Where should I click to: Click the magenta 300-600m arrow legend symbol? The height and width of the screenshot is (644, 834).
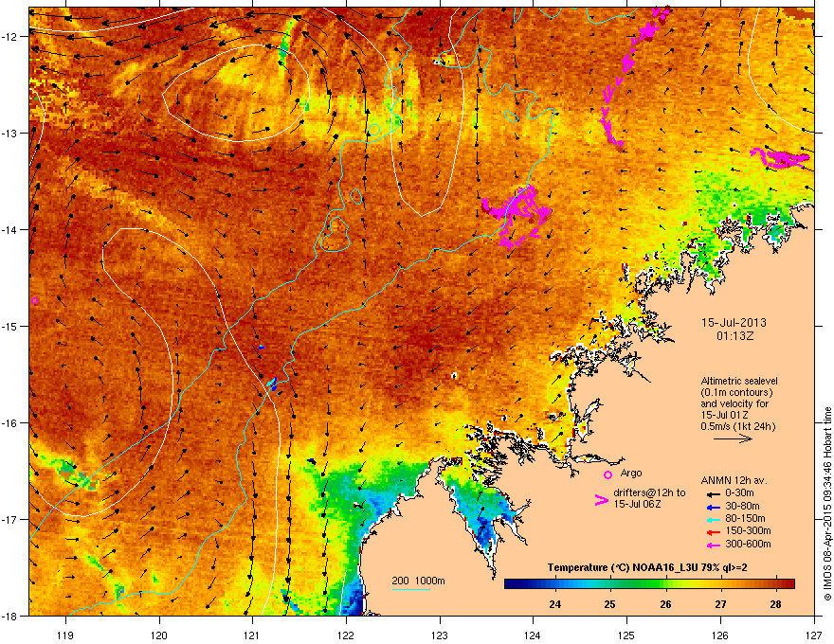713,545
